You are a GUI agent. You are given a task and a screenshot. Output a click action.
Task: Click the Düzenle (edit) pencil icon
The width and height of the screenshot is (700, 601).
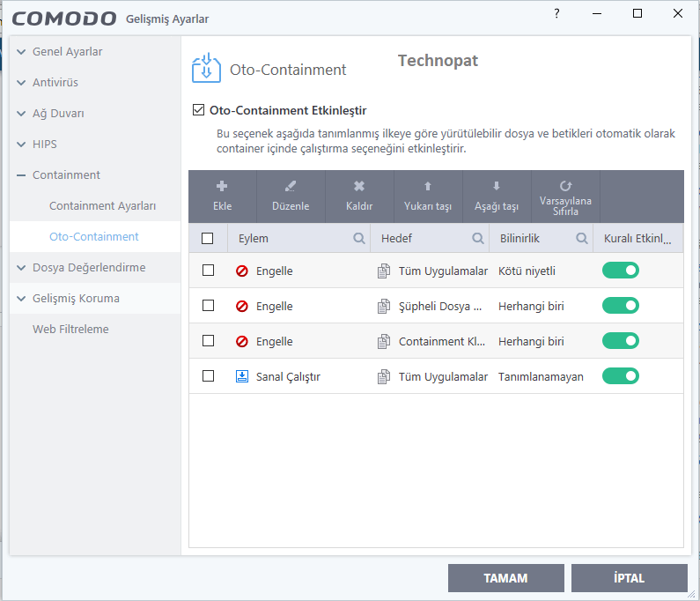[x=291, y=187]
